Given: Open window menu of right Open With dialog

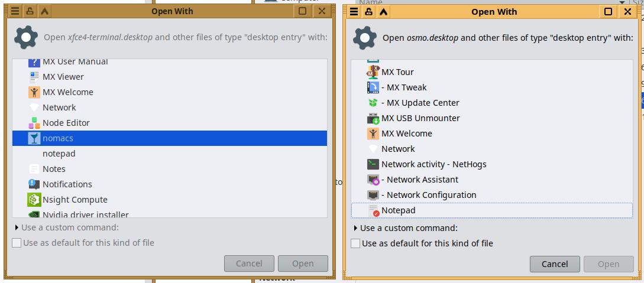Looking at the screenshot, I should (354, 12).
